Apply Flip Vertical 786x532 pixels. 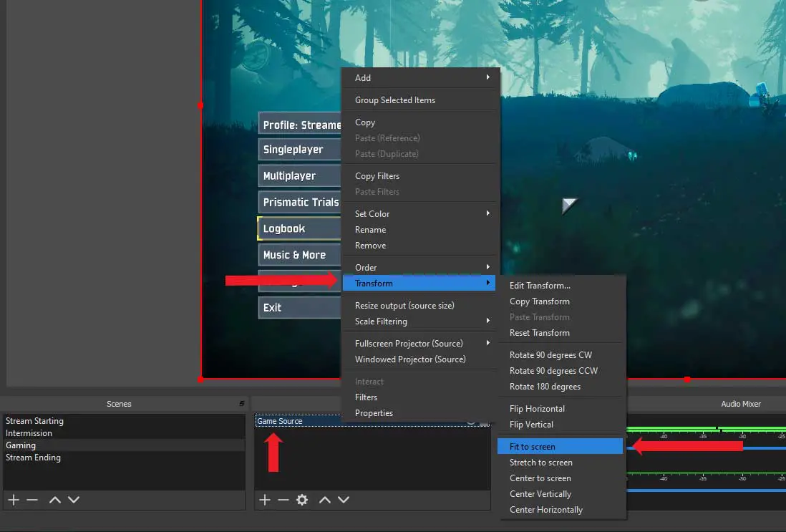tap(561, 425)
